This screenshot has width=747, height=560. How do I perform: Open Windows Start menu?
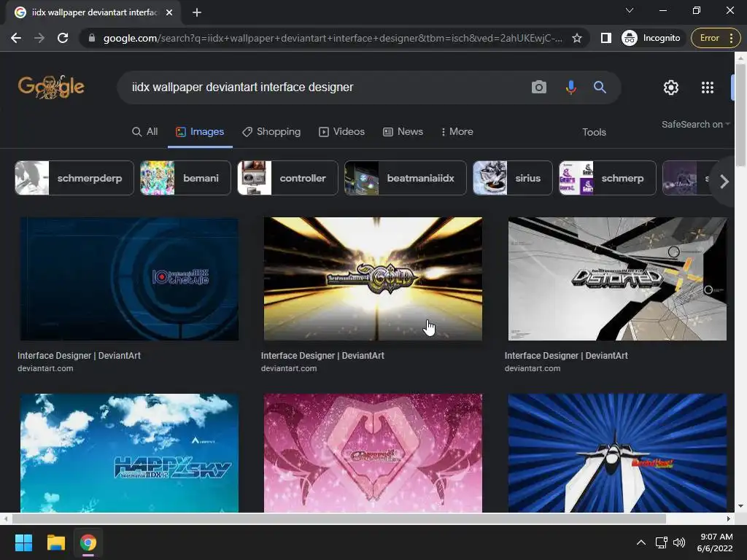point(23,542)
